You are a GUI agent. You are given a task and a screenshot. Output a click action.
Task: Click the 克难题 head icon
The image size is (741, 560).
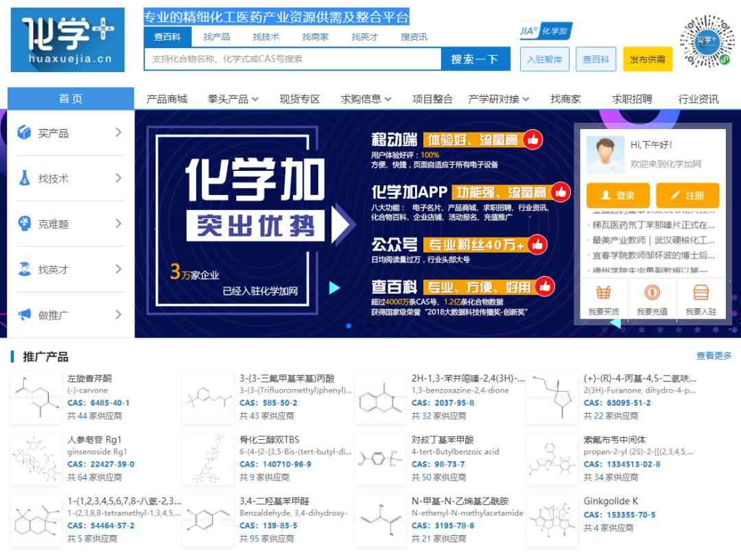[24, 224]
